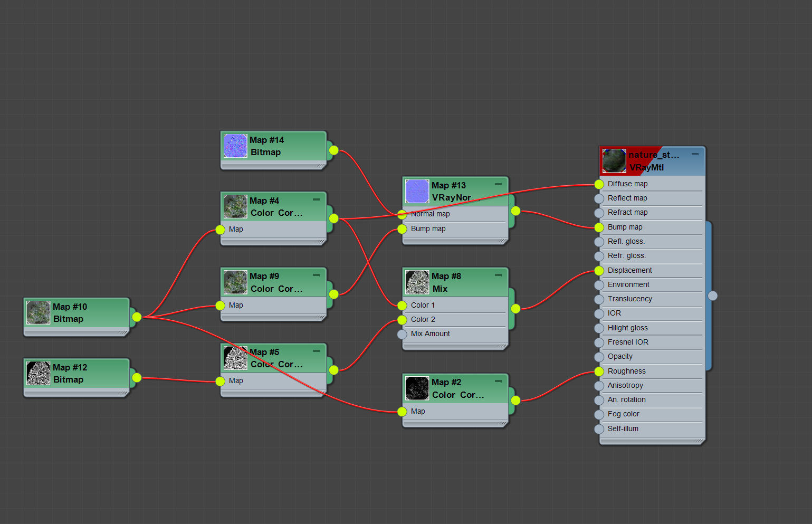This screenshot has width=812, height=524.
Task: Click the Map #2 output socket
Action: coord(515,400)
